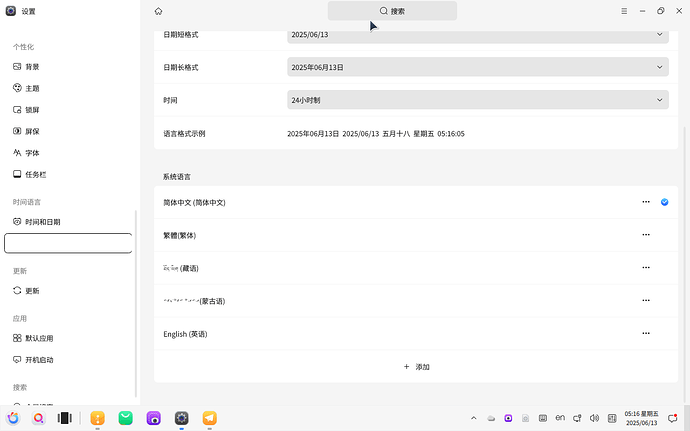Select 主题 (Theme) in sidebar
690x431 pixels.
(32, 88)
